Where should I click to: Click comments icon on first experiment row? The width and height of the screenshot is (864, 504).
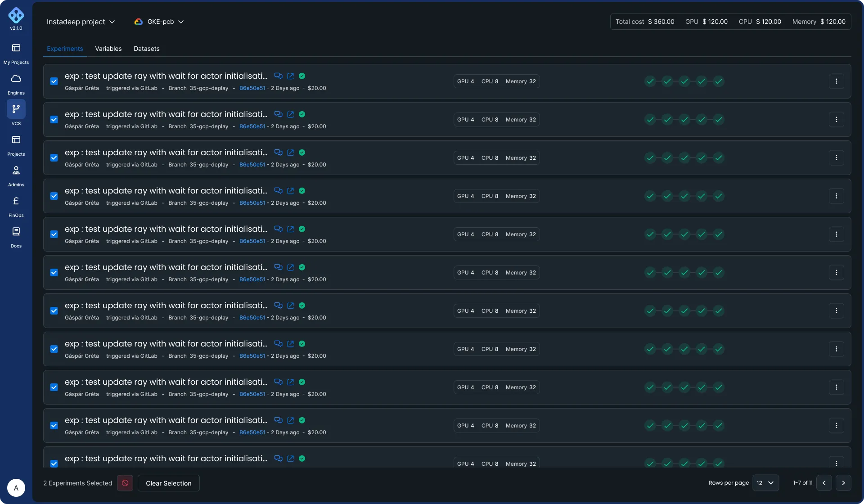click(278, 76)
